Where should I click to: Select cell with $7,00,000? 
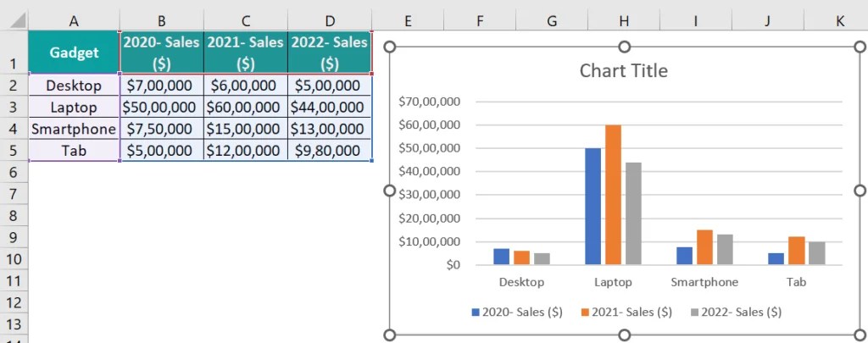tap(162, 86)
